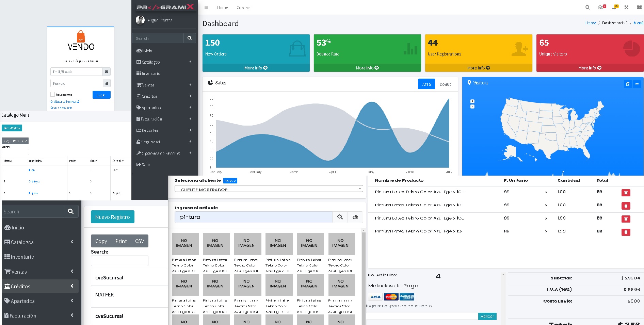The width and height of the screenshot is (644, 325).
Task: Select the VISA payment method icon
Action: [x=375, y=297]
